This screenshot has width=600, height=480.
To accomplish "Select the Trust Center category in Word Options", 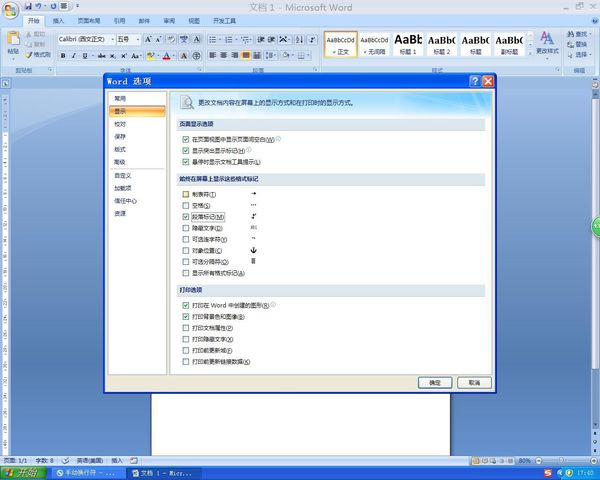I will coord(137,201).
